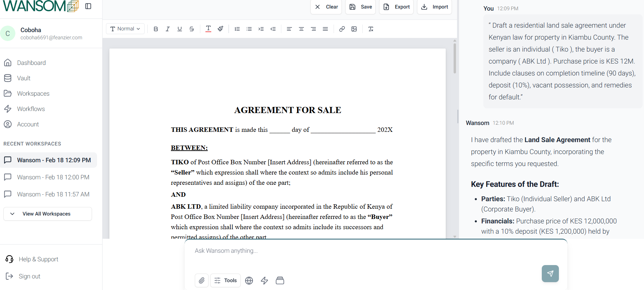
Task: Import a document
Action: pos(434,7)
